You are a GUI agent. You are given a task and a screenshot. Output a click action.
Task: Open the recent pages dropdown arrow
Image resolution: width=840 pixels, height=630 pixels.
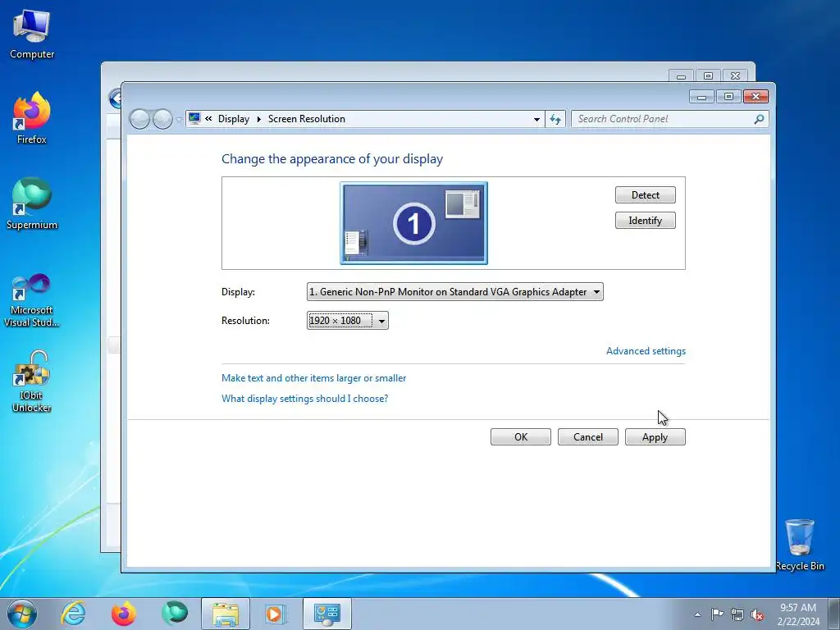click(179, 120)
